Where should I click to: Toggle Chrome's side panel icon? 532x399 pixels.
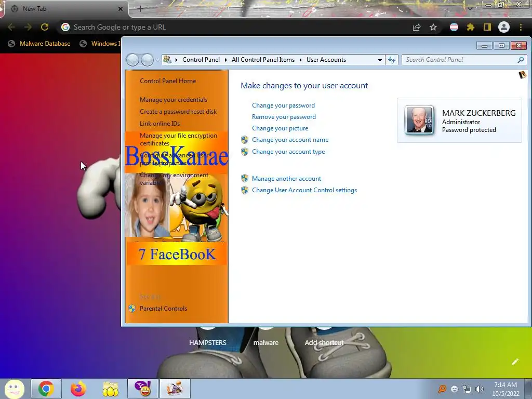(487, 27)
